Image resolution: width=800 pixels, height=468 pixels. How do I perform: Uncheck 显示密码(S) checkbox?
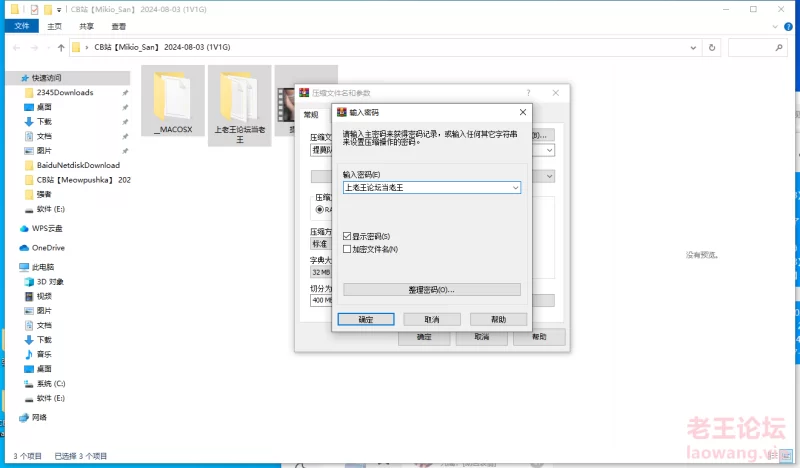[x=347, y=236]
